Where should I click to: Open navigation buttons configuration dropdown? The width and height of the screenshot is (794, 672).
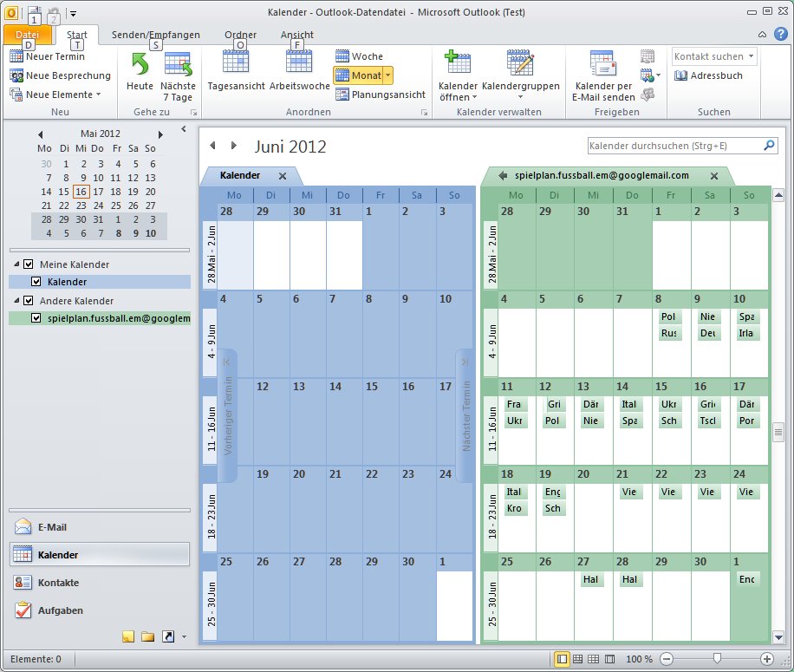(184, 637)
